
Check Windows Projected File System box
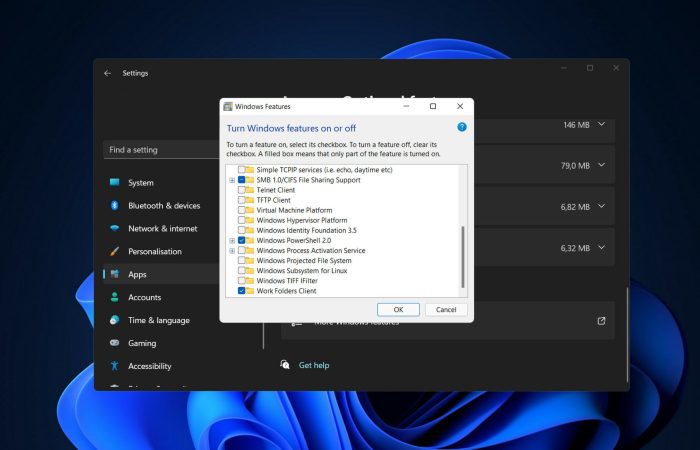(241, 261)
